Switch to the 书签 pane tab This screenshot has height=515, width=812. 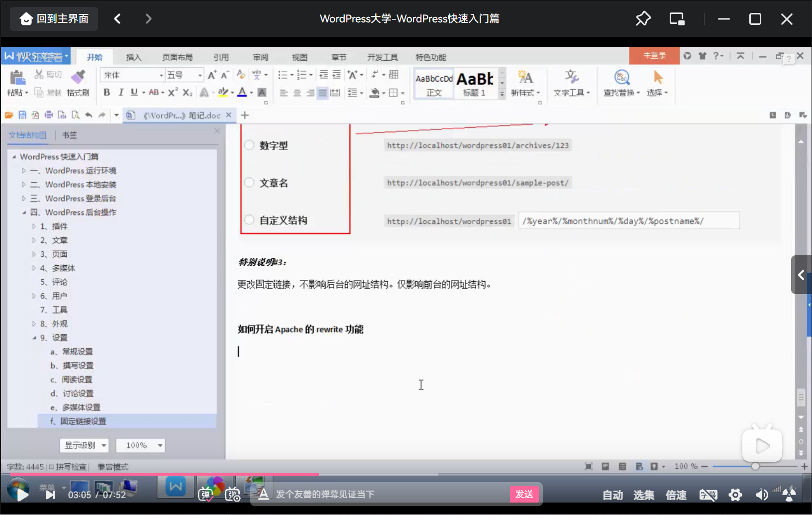tap(70, 135)
